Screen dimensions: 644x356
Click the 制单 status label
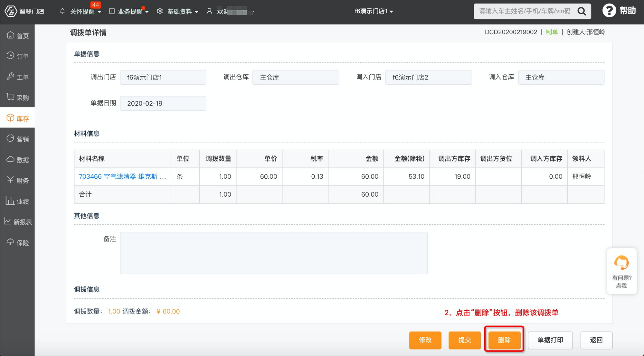(552, 32)
